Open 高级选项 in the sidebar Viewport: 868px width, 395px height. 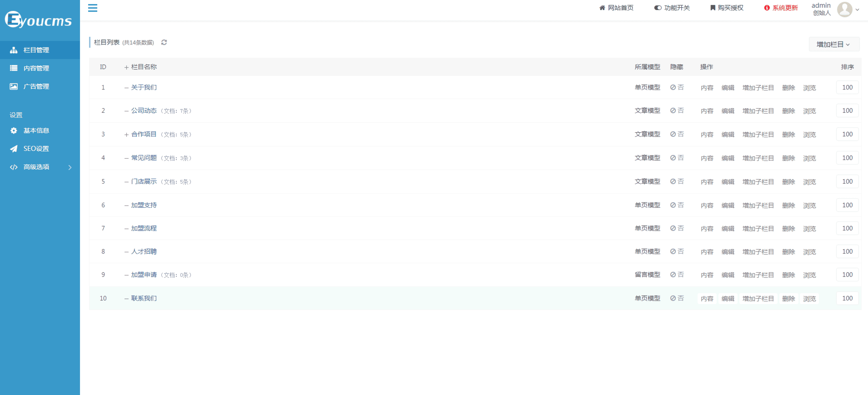[x=40, y=167]
